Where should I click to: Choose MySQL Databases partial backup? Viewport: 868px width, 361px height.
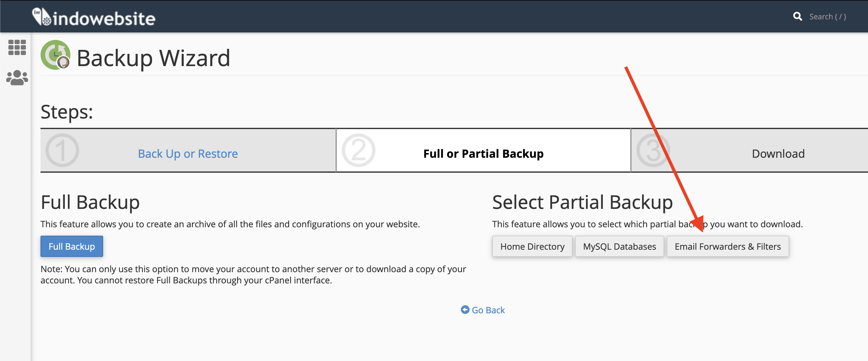(619, 246)
